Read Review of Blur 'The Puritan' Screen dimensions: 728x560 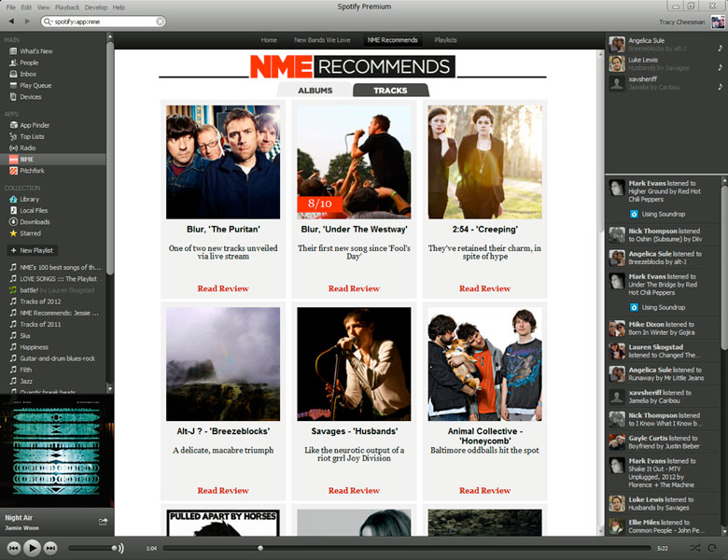223,288
